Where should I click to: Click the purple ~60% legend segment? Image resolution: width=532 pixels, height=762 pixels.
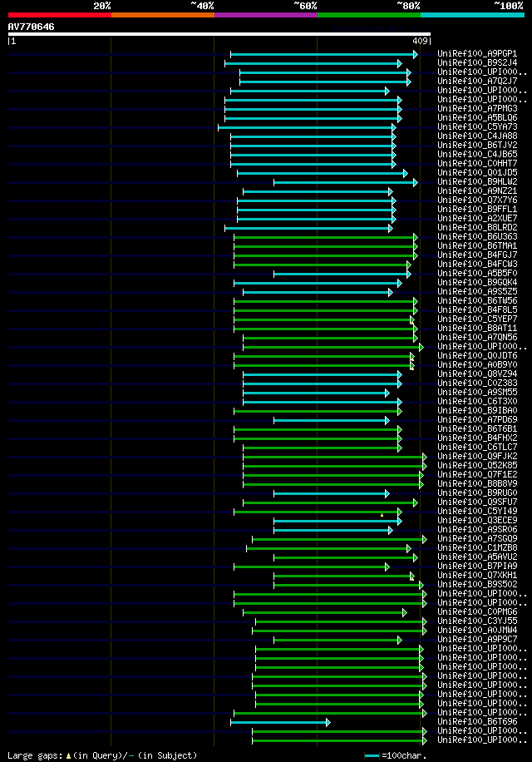[266, 15]
